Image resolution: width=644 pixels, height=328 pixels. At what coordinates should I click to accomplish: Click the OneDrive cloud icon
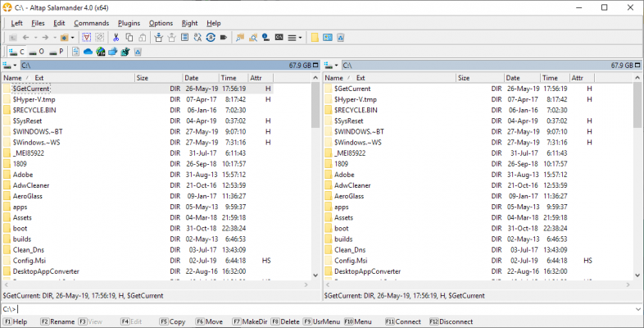88,52
